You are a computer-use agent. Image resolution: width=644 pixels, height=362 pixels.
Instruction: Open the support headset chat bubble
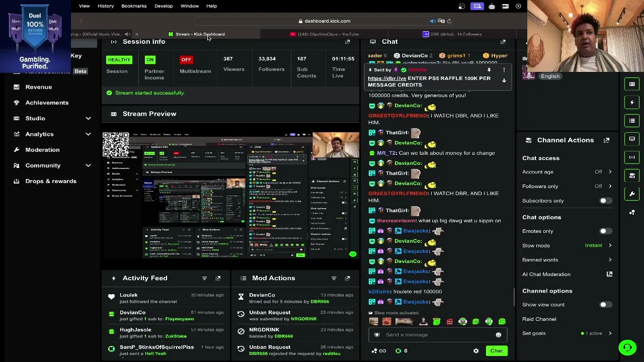627,347
